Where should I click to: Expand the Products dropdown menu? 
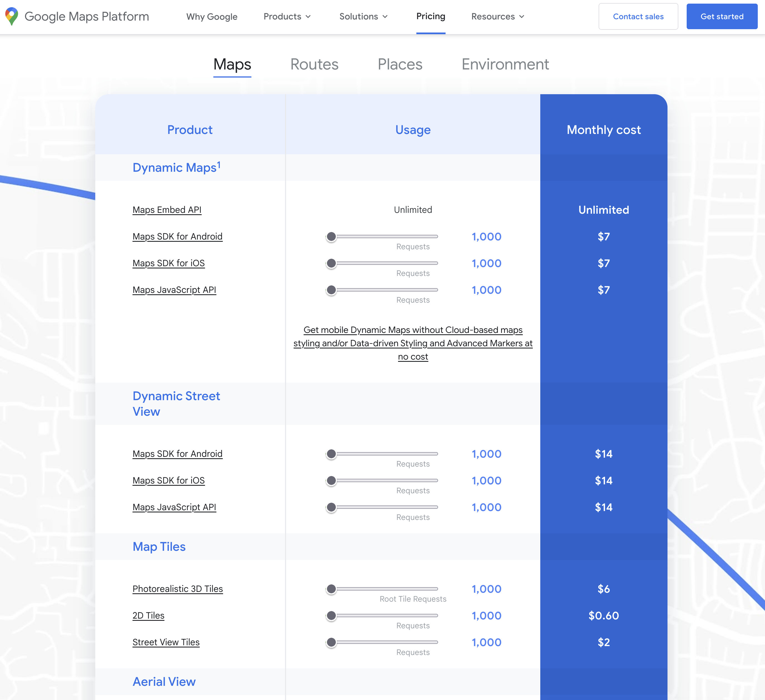pyautogui.click(x=287, y=16)
